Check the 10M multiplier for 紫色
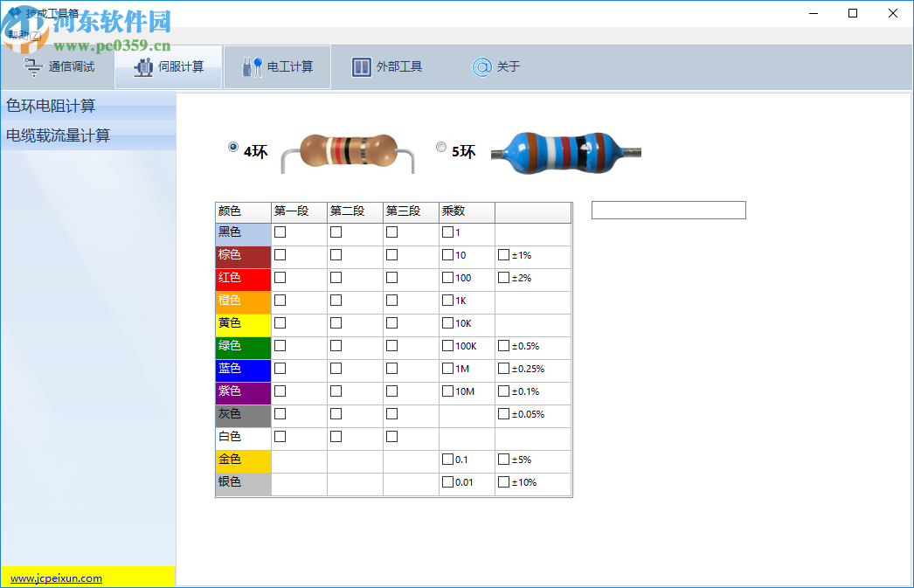The image size is (914, 588). pos(447,391)
